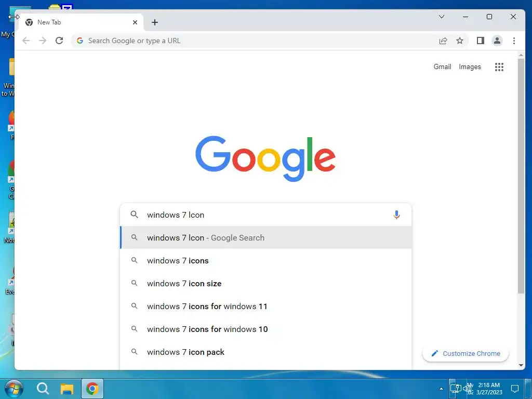Click the Google icon in the address bar
Screen dimensions: 532x399
click(80, 41)
